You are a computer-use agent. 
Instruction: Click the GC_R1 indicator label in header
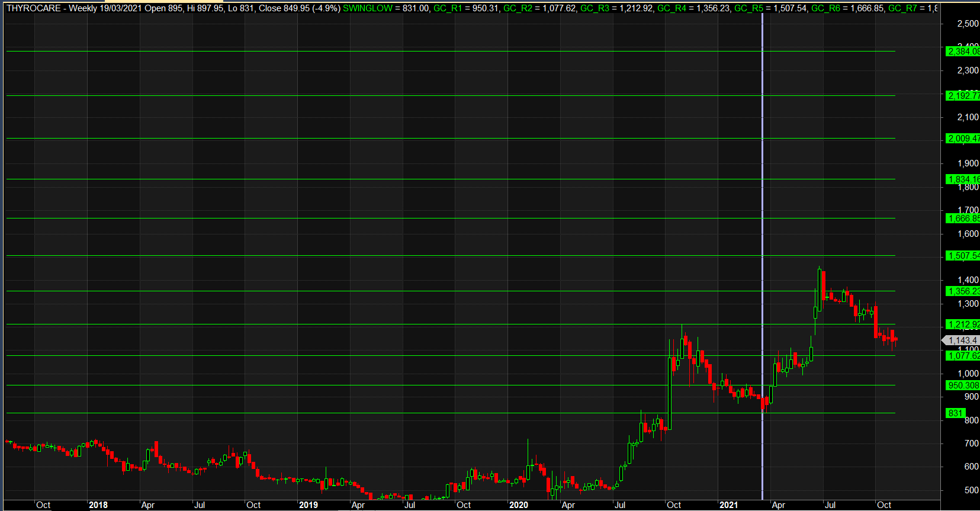(x=448, y=8)
